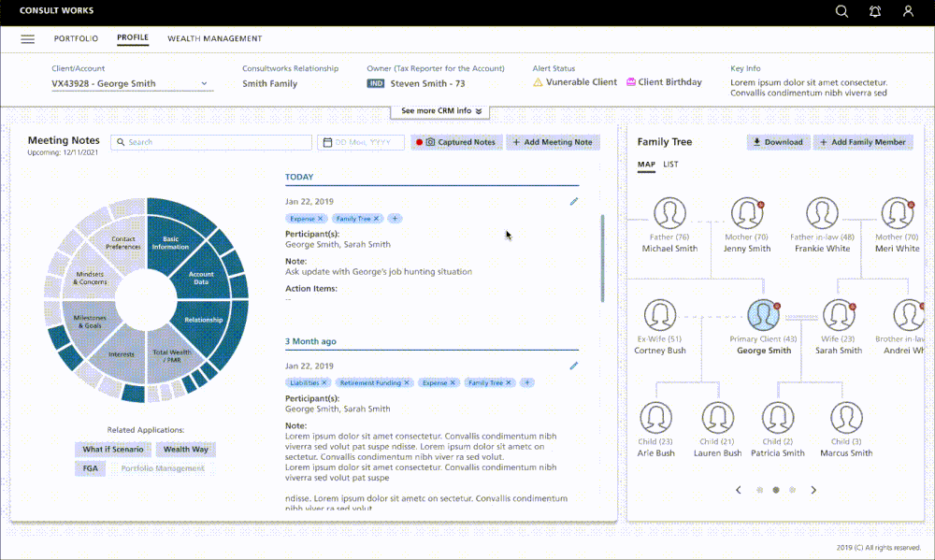The width and height of the screenshot is (935, 560).
Task: Select Sarah Smith wife avatar
Action: click(839, 315)
